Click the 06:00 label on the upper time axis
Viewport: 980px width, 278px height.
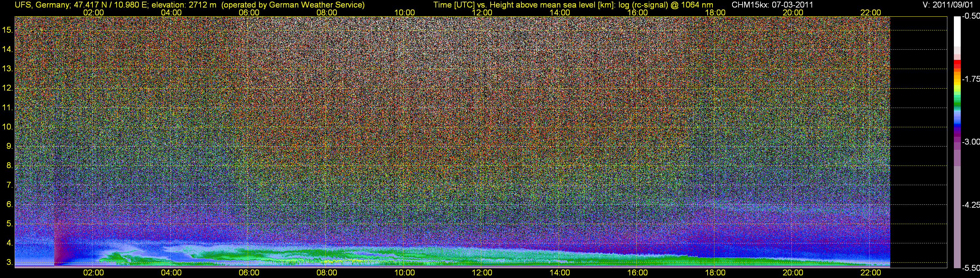point(249,12)
